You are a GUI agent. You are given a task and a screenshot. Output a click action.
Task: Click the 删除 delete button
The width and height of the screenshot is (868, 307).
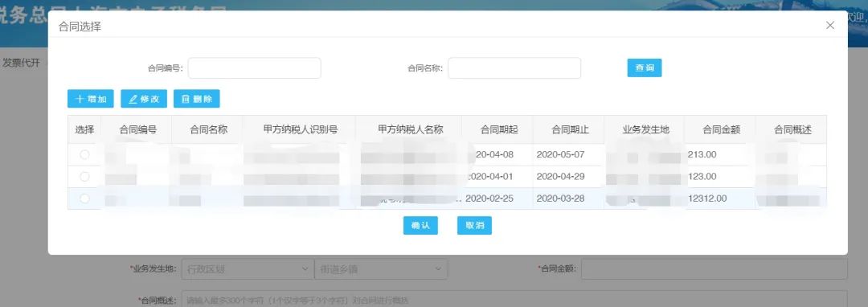pos(197,99)
